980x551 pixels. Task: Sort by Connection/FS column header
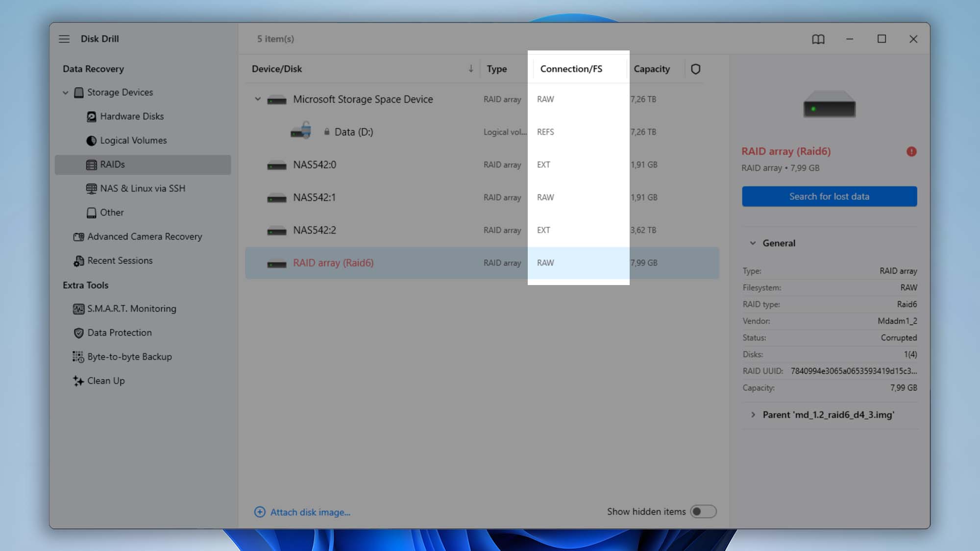[x=571, y=69]
